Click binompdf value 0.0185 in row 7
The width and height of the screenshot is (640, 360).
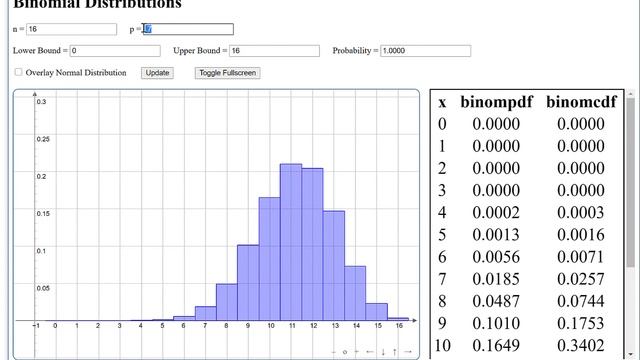pos(496,279)
